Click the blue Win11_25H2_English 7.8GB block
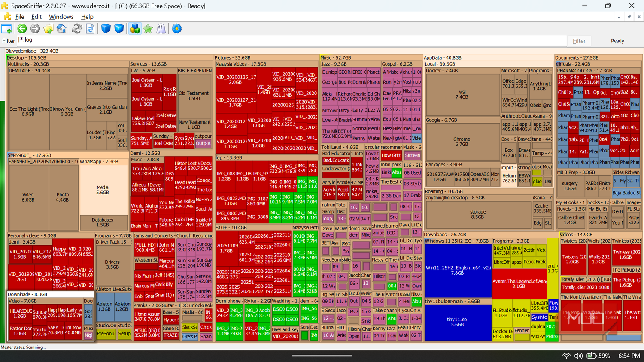Screen dimensions: 644x362 coord(458,270)
